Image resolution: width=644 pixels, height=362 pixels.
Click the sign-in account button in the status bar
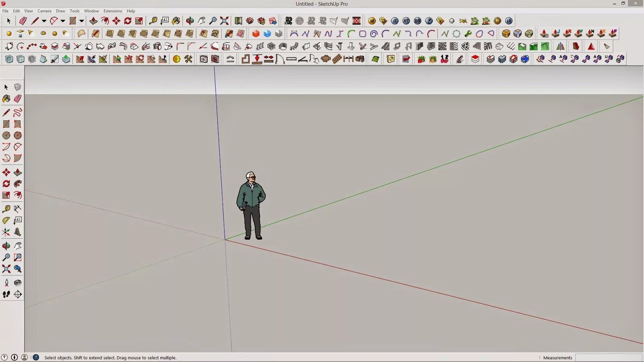pyautogui.click(x=24, y=357)
